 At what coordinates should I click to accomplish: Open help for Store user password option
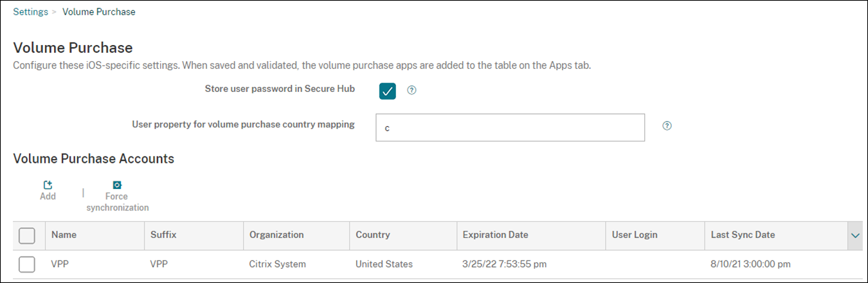pos(412,91)
